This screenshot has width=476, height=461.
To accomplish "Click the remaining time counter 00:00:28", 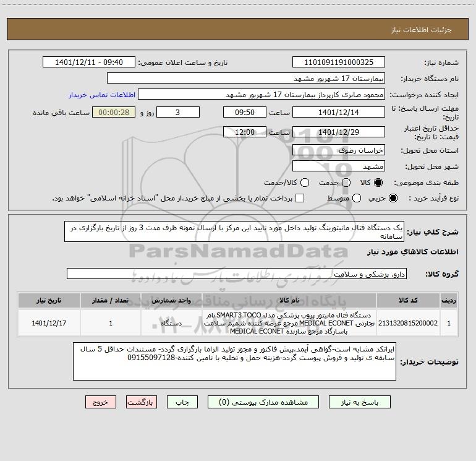I will click(x=114, y=112).
